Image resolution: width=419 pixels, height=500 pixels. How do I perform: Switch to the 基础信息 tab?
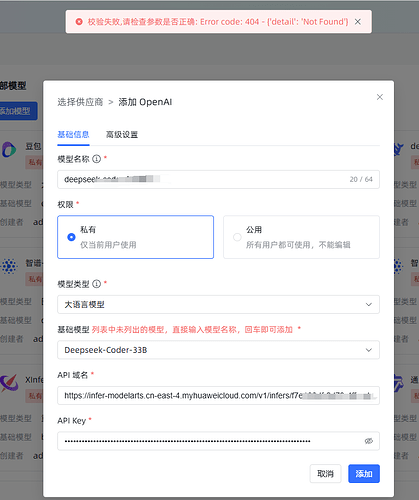coord(73,135)
